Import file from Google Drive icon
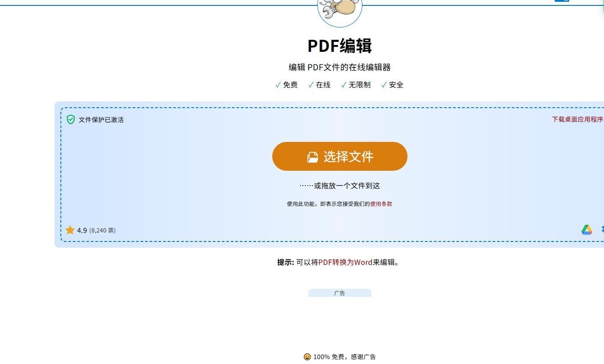This screenshot has height=364, width=604. pyautogui.click(x=586, y=230)
